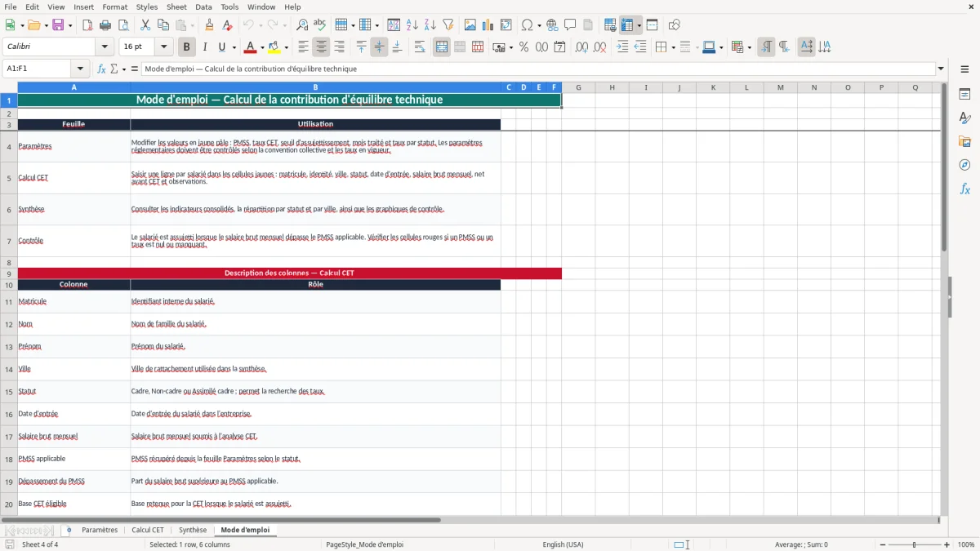Click the Add Decimal Place icon

[x=582, y=47]
